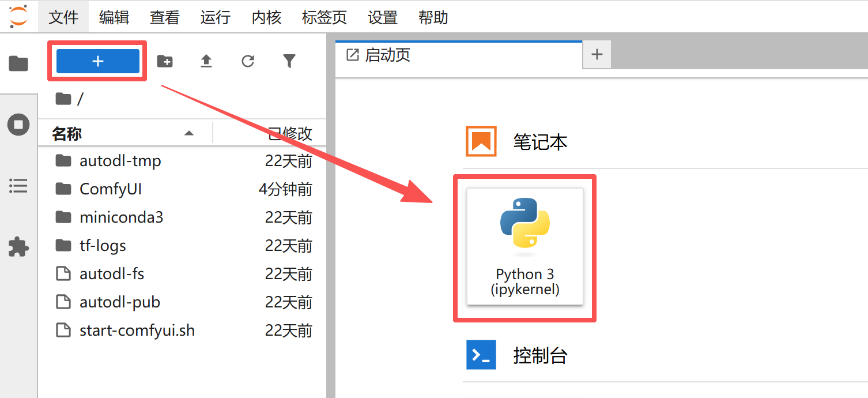Viewport: 868px width, 398px height.
Task: Open the 运行 menu
Action: (x=216, y=17)
